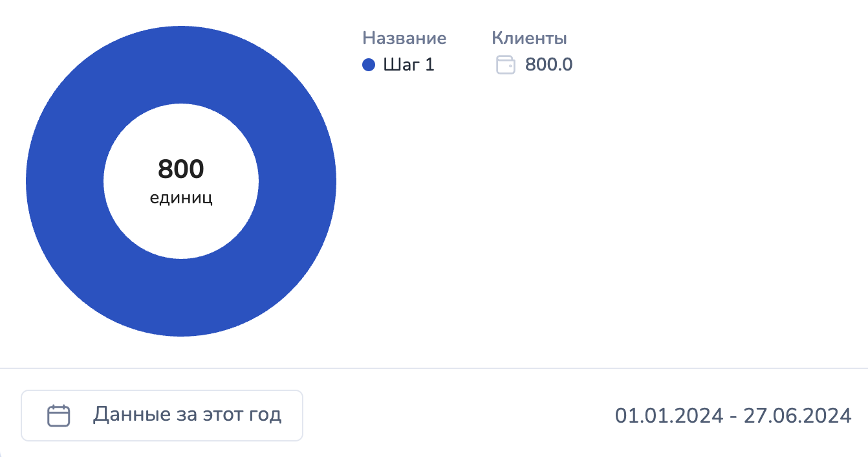Click the horizontal divider line below the chart
The width and height of the screenshot is (868, 457).
[434, 368]
